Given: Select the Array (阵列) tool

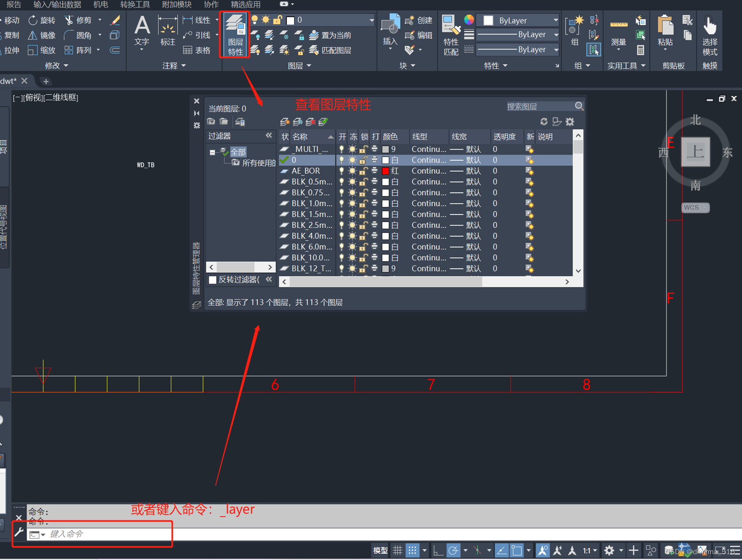Looking at the screenshot, I should [x=79, y=50].
